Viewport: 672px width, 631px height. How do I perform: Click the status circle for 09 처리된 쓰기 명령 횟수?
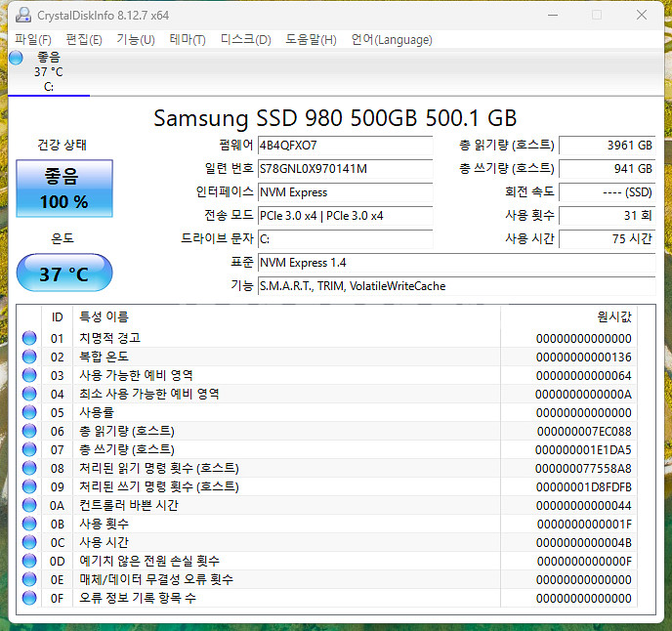pyautogui.click(x=29, y=486)
